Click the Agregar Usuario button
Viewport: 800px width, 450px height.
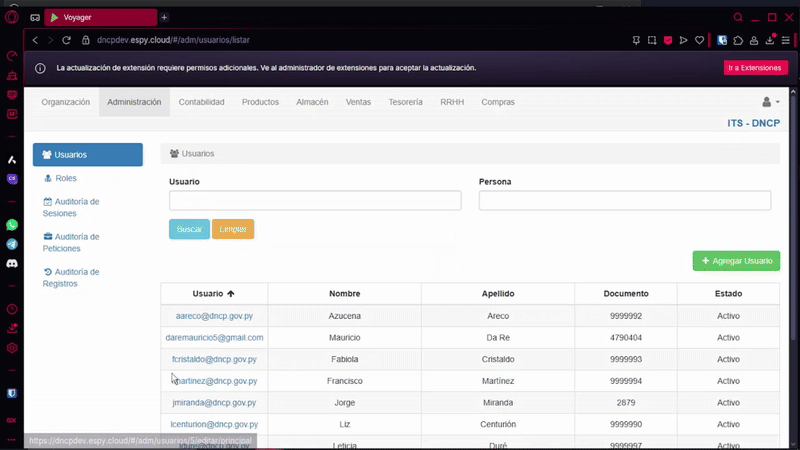(x=736, y=261)
